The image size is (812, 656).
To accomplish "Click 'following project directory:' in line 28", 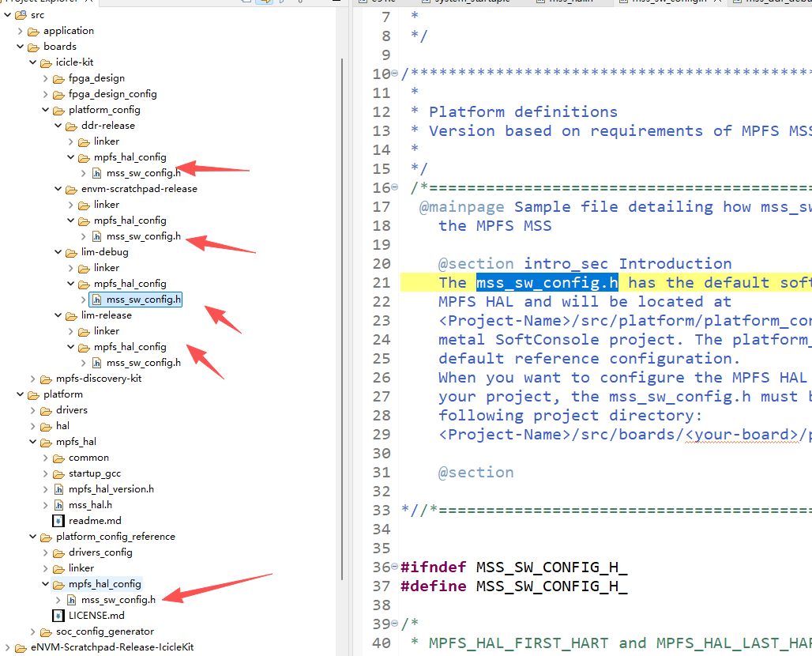I will coord(570,416).
